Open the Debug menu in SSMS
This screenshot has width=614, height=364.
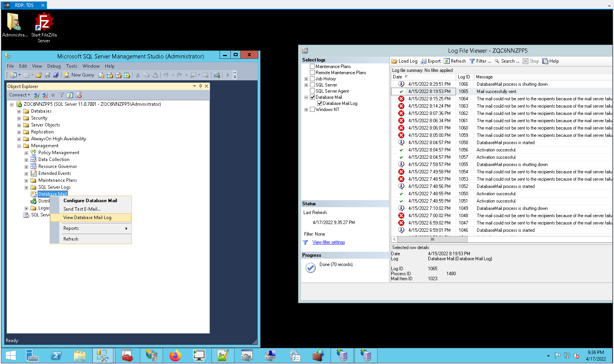54,66
